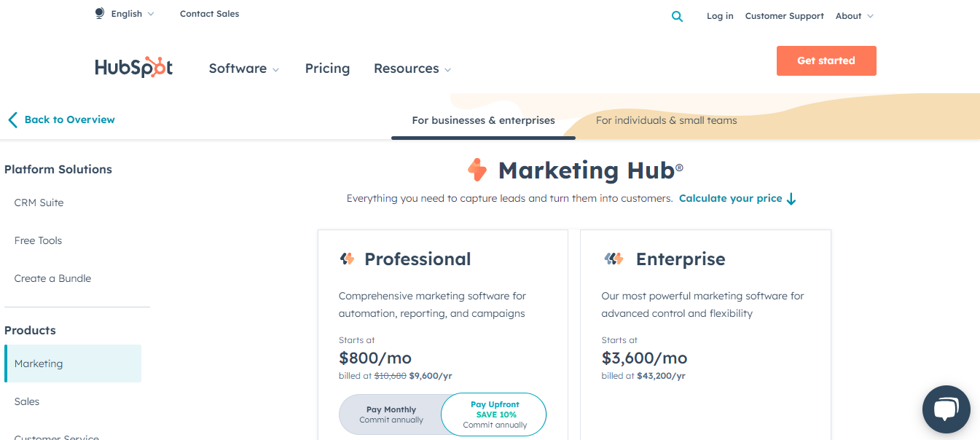980x440 pixels.
Task: Click the down arrow beside Calculate your price
Action: [x=791, y=199]
